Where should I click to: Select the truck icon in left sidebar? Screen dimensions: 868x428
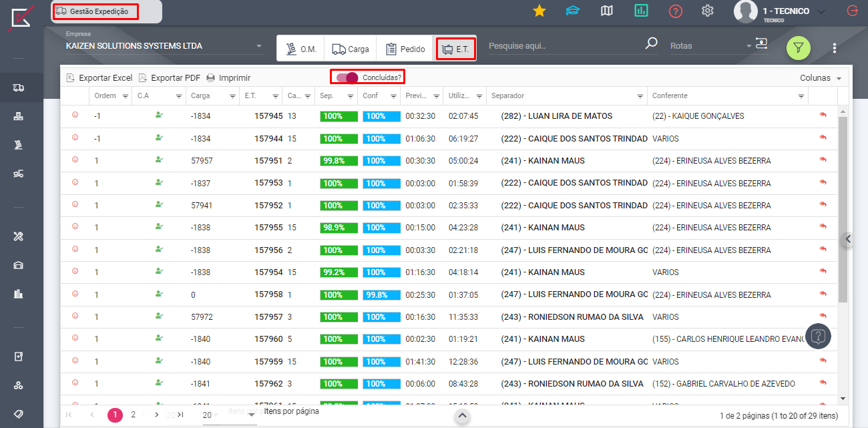[19, 87]
